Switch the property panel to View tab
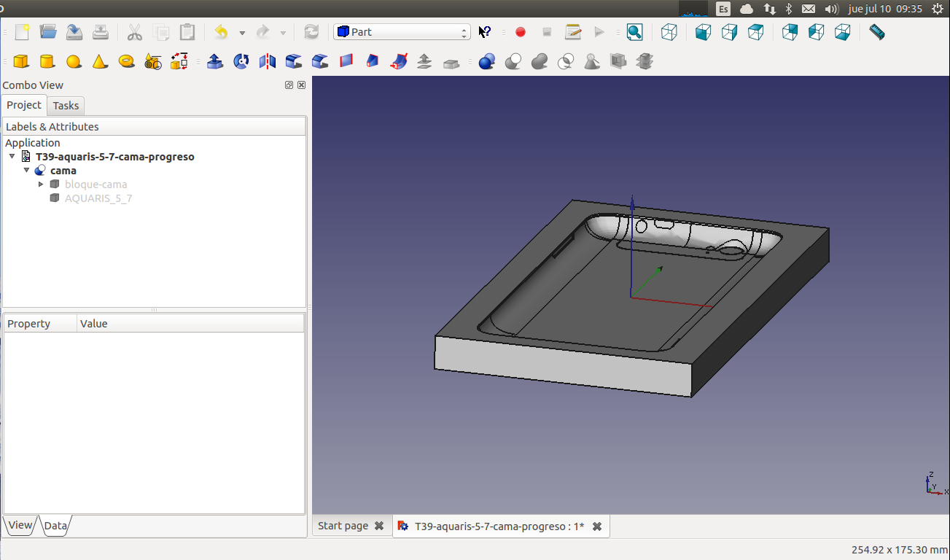The image size is (950, 560). coord(20,525)
